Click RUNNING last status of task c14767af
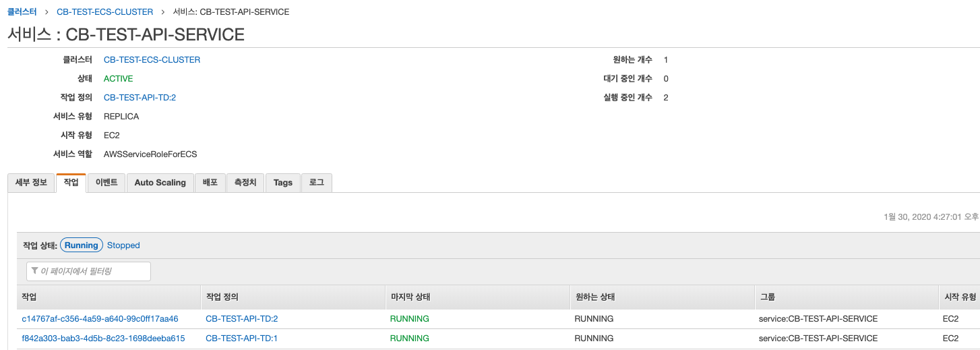980x350 pixels. pyautogui.click(x=410, y=319)
